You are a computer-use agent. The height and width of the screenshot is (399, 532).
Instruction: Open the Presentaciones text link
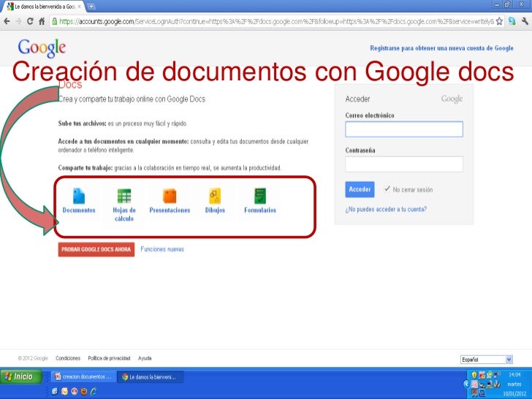click(x=170, y=210)
